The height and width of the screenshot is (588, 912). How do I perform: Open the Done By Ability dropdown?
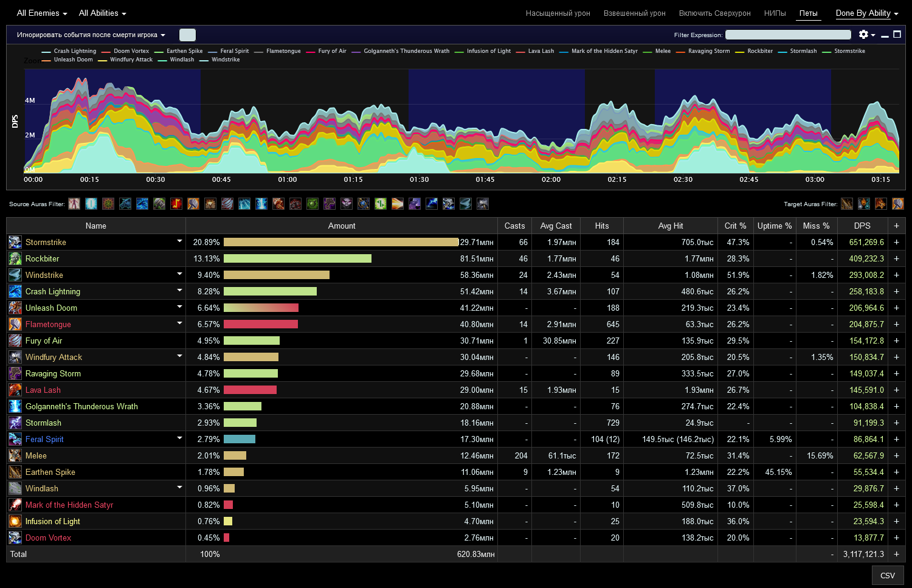click(x=866, y=13)
